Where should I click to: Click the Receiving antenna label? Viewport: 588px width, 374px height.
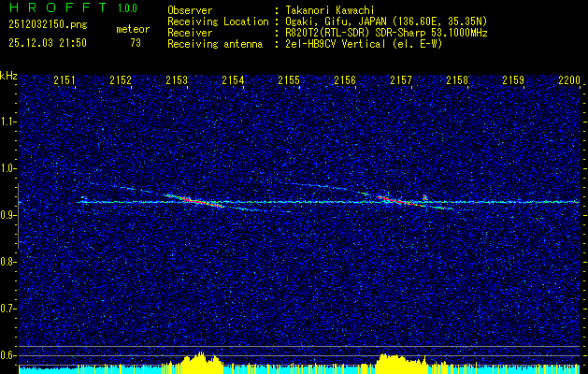(215, 44)
